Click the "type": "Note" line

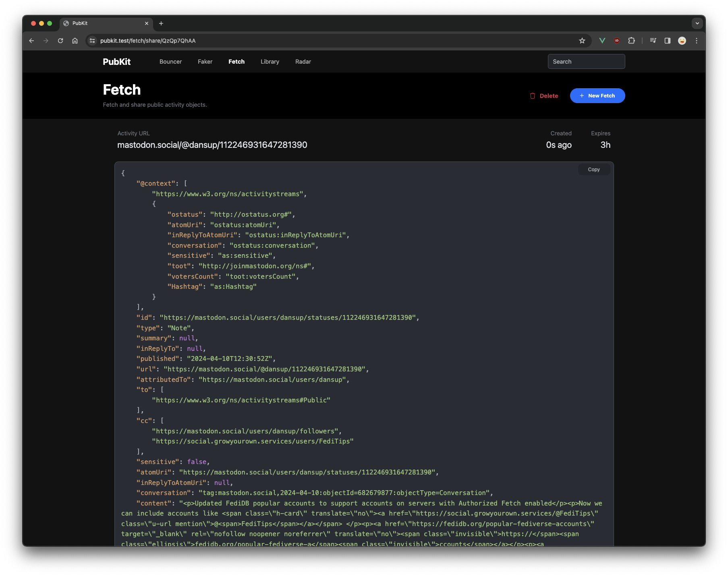[x=165, y=328]
